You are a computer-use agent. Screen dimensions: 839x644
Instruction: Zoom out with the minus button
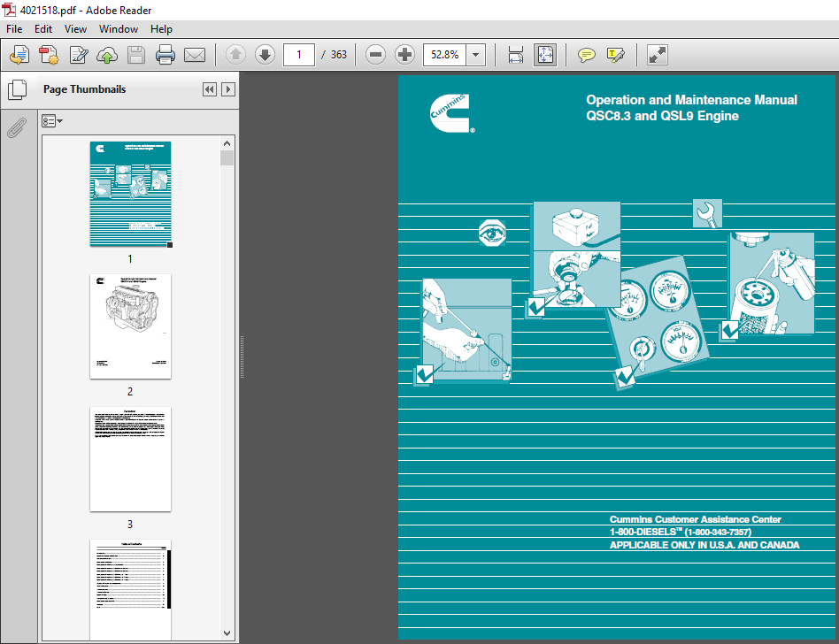coord(375,55)
